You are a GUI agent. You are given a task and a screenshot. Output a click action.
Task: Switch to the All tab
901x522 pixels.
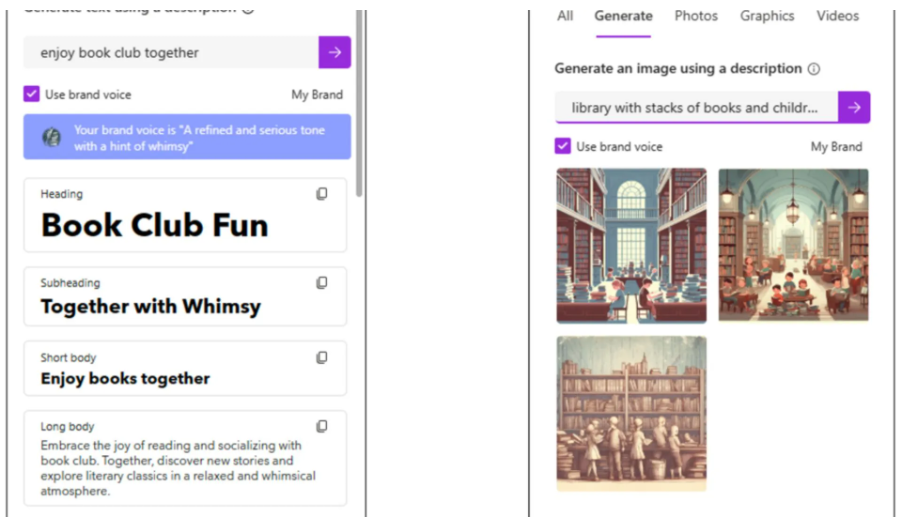click(565, 16)
